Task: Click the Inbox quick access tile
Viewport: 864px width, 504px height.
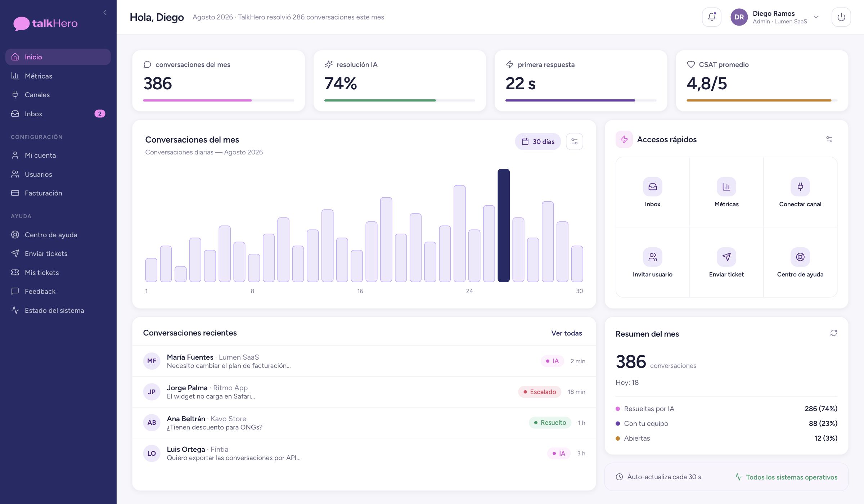Action: (x=652, y=192)
